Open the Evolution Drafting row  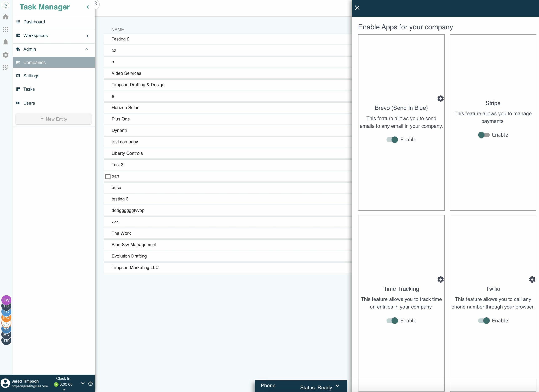[x=228, y=256]
